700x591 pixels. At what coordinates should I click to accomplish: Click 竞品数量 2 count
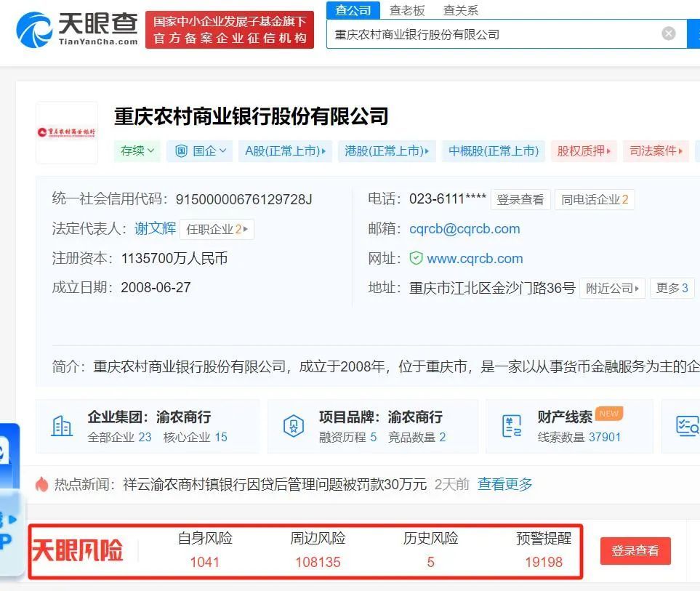pyautogui.click(x=417, y=437)
